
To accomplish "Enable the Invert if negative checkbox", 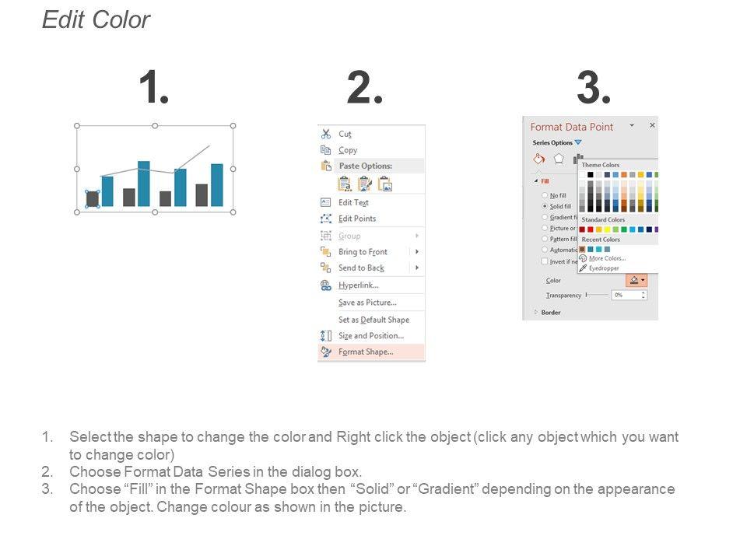I will tap(543, 261).
